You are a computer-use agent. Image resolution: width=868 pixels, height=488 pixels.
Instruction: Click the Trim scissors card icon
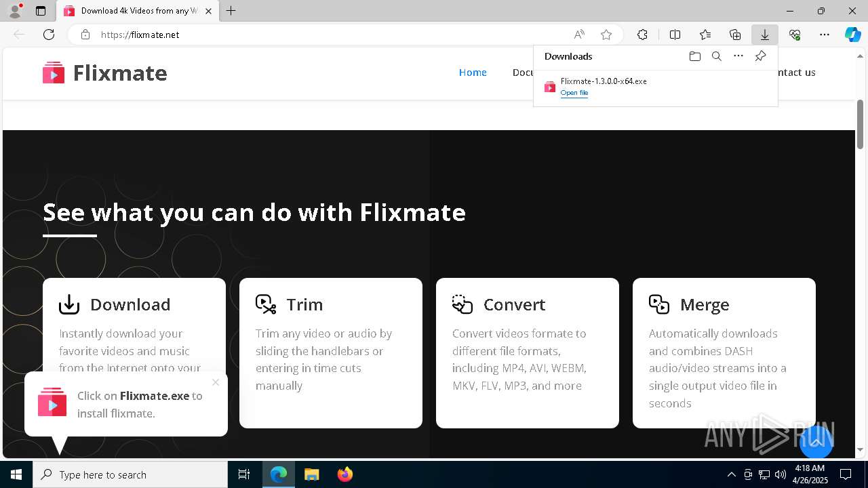(266, 304)
